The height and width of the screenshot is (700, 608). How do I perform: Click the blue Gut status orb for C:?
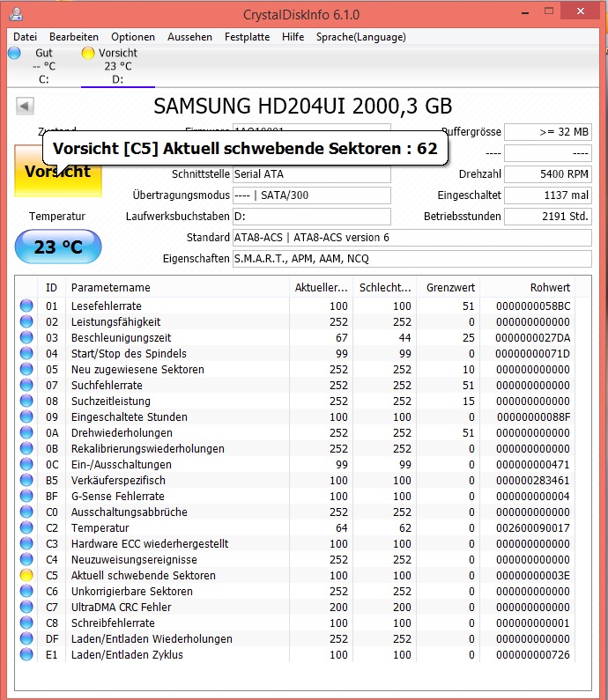(14, 53)
